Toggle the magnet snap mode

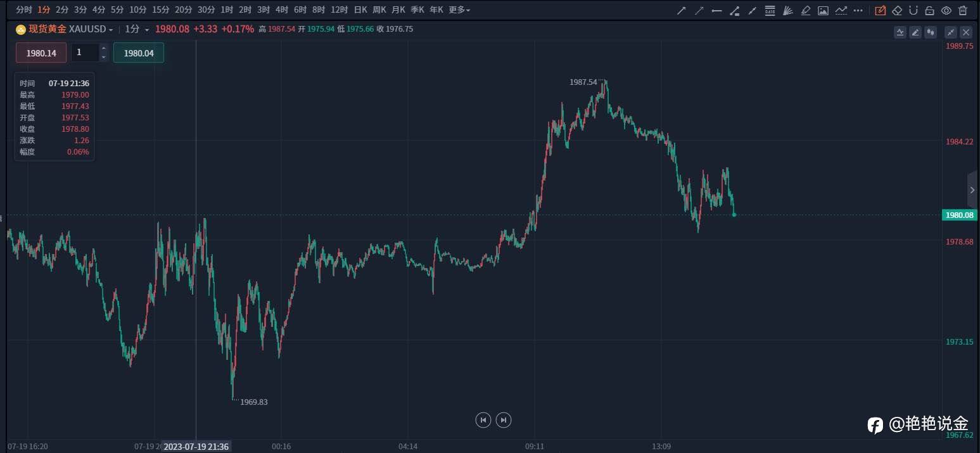[913, 10]
